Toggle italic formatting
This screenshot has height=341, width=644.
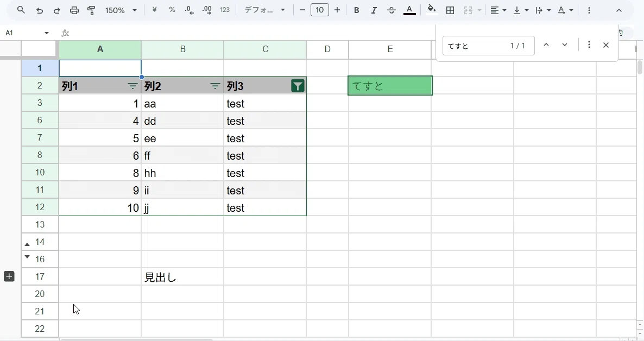click(x=374, y=10)
